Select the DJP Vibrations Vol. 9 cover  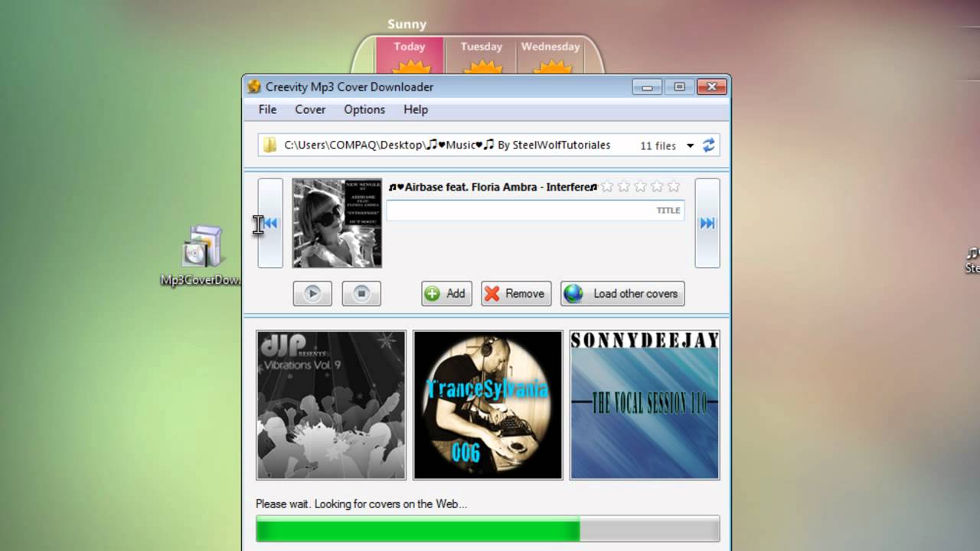331,405
